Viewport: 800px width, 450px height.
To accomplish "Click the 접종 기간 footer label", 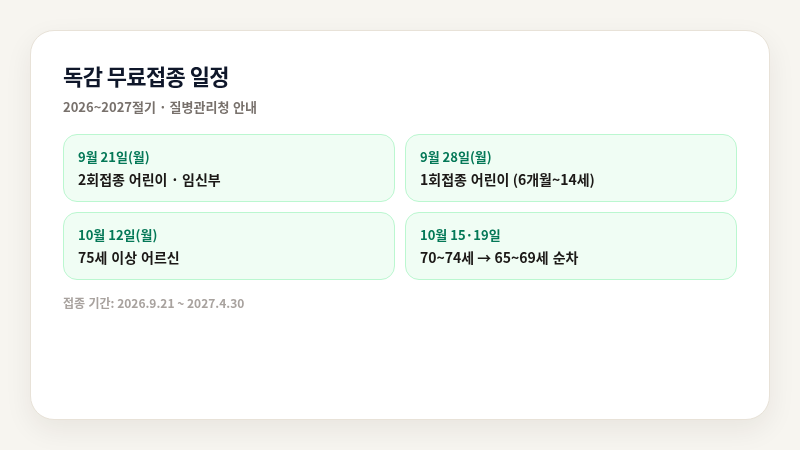I will click(88, 304).
